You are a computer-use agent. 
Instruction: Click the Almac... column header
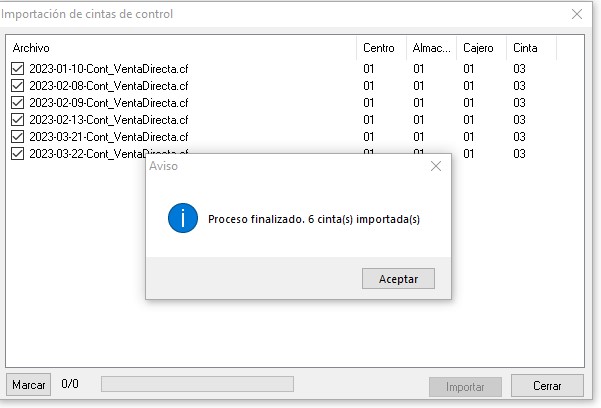click(x=432, y=48)
